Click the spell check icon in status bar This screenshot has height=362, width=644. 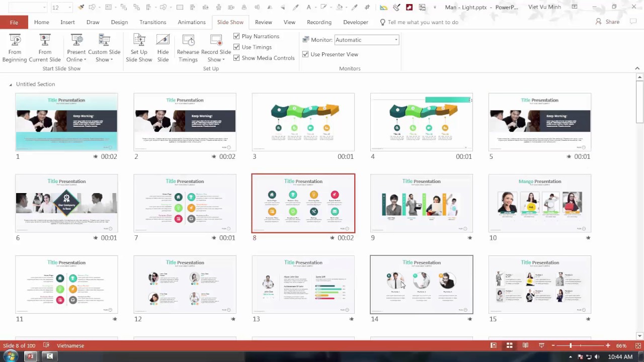click(46, 345)
